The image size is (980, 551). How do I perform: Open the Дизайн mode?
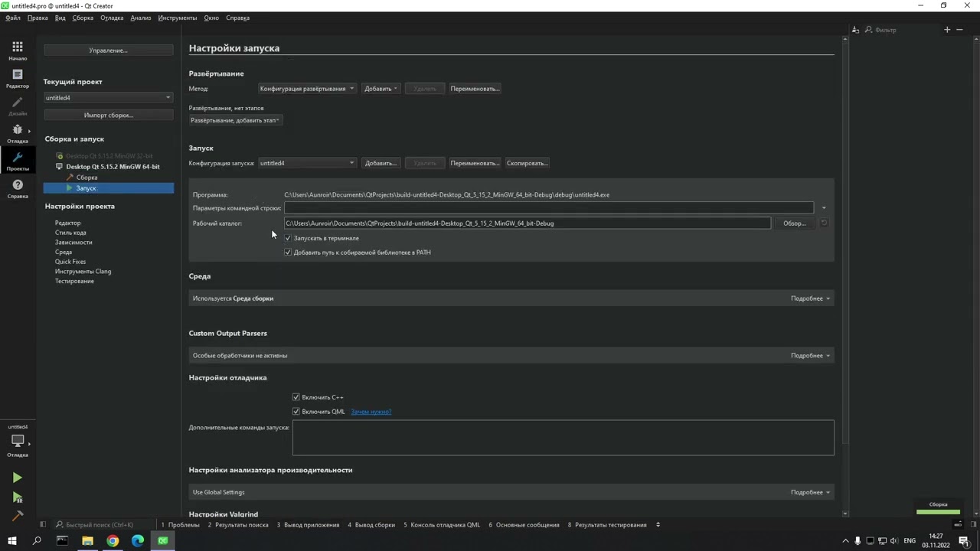pyautogui.click(x=17, y=106)
